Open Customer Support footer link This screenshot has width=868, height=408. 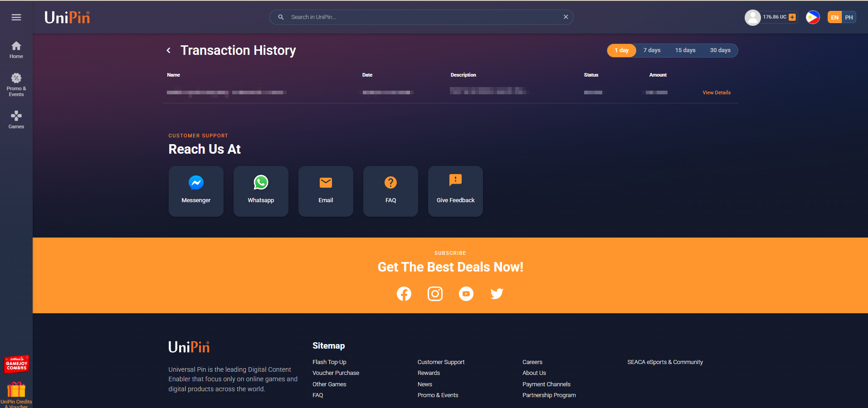[x=441, y=362]
